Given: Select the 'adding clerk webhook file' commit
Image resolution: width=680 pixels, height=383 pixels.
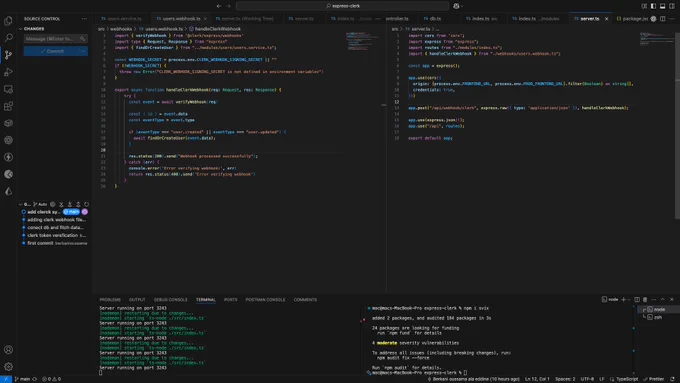Looking at the screenshot, I should pyautogui.click(x=56, y=220).
